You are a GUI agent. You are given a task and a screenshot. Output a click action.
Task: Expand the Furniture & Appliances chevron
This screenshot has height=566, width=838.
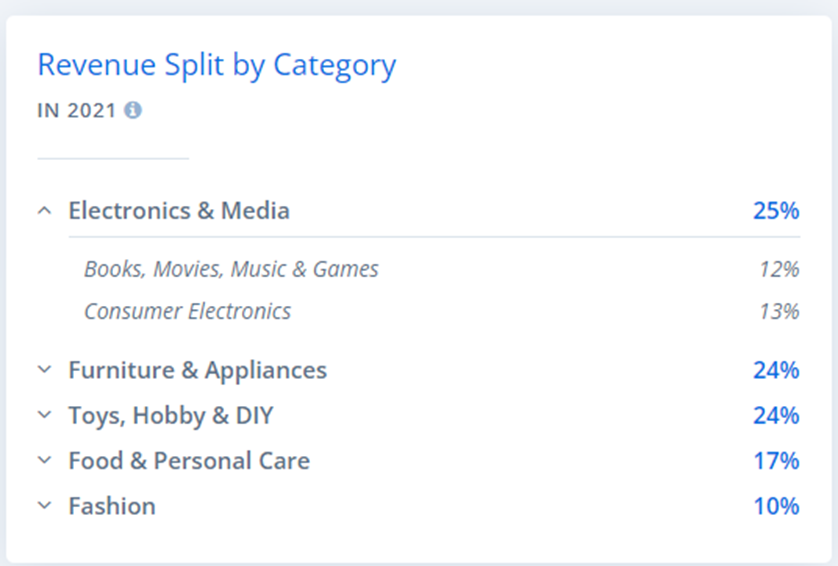point(45,369)
